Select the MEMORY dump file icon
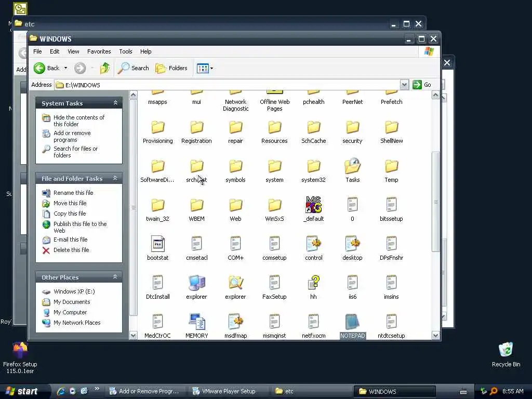 coord(197,322)
